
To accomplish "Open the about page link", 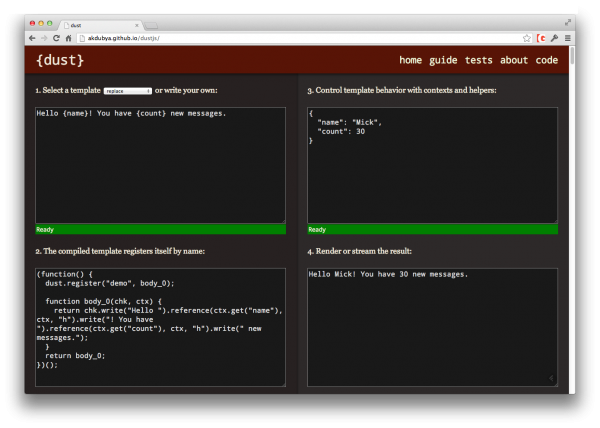I will pos(514,60).
